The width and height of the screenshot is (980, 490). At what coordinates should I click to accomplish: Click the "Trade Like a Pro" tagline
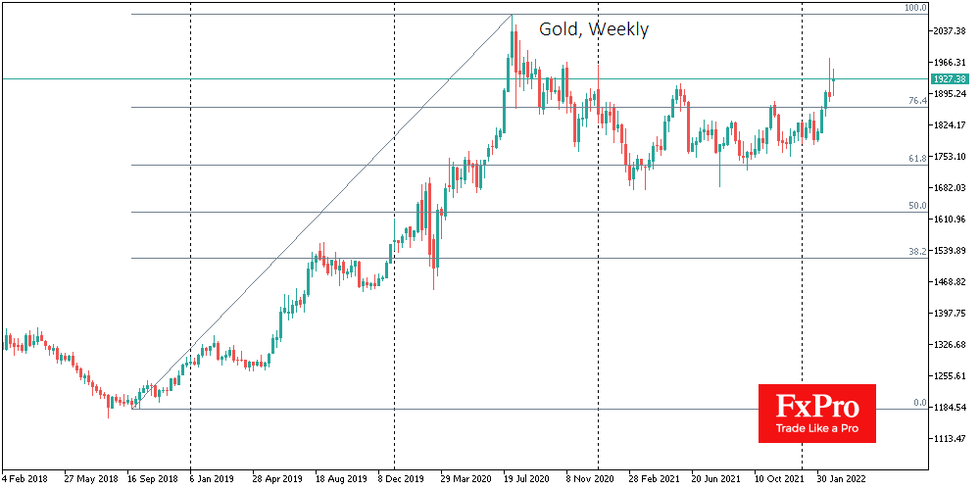click(816, 428)
